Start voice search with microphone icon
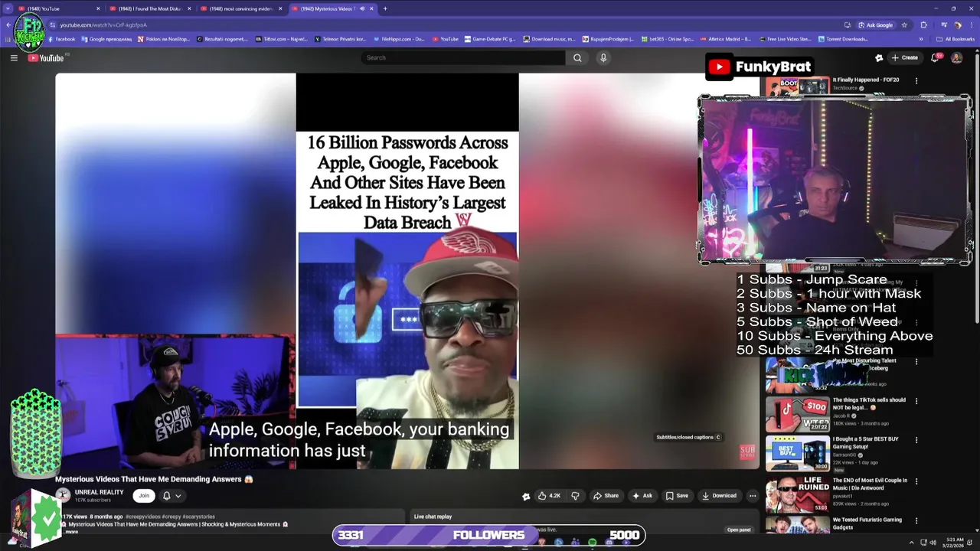This screenshot has height=551, width=980. [x=603, y=57]
